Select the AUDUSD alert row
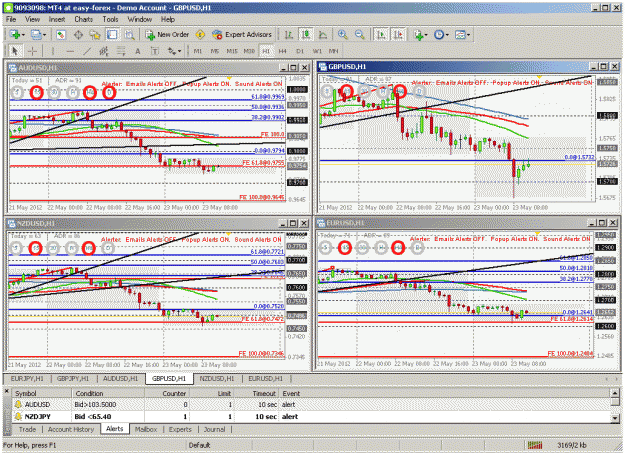 pos(311,405)
